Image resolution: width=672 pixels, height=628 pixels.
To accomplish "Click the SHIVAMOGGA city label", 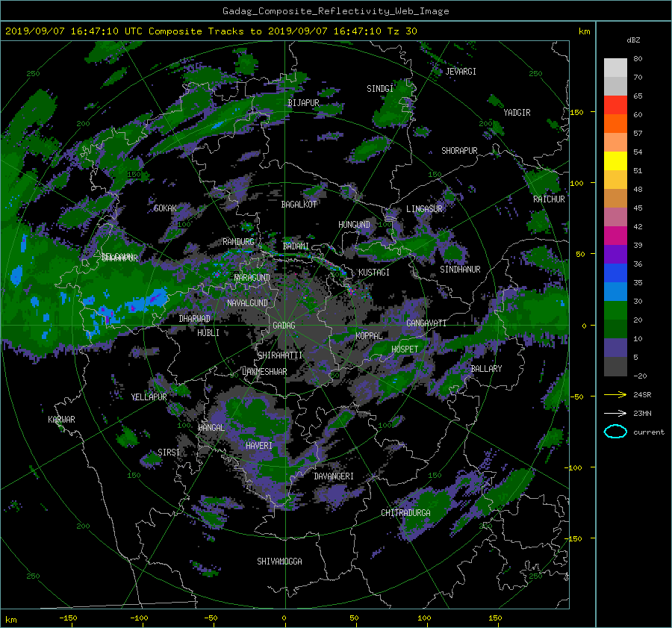I will point(279,562).
